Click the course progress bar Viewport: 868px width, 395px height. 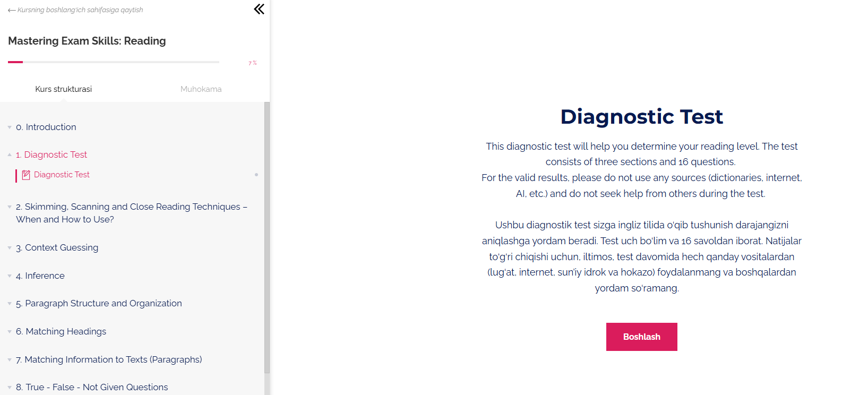click(114, 62)
